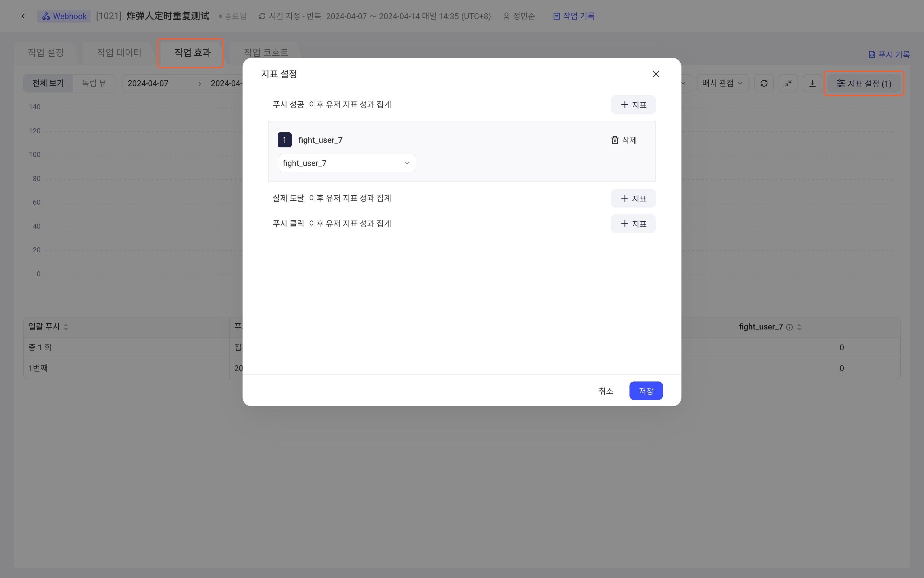Click the refresh icon in the toolbar
Viewport: 924px width, 578px height.
[764, 83]
